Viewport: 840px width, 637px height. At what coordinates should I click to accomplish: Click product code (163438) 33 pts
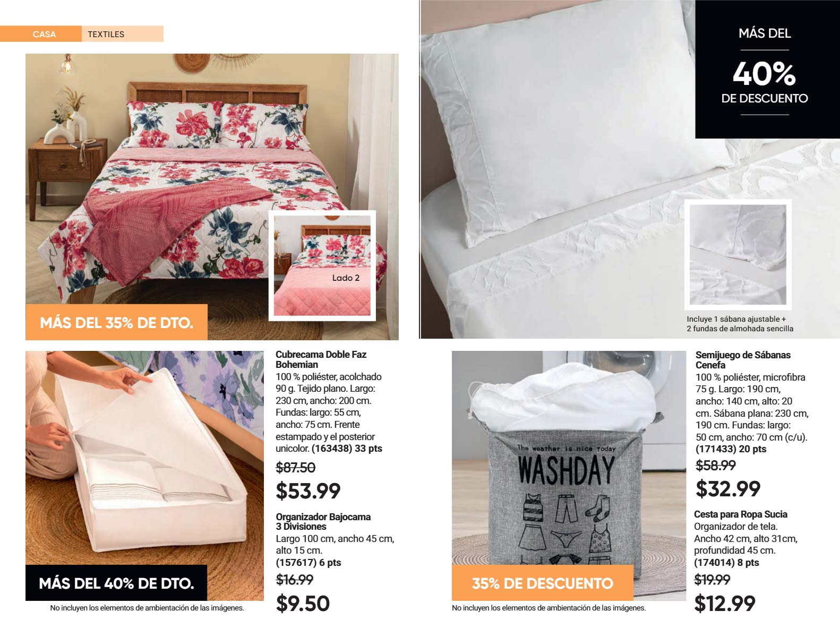click(x=347, y=449)
